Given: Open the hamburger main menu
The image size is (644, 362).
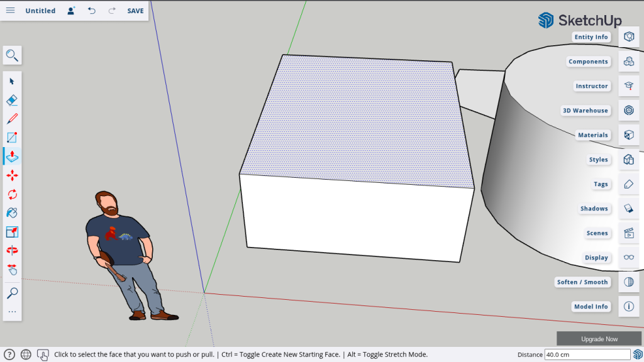Looking at the screenshot, I should coord(11,11).
